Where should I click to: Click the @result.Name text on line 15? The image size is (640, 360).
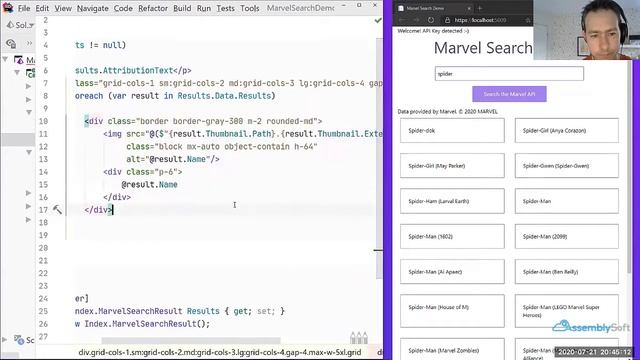[149, 184]
